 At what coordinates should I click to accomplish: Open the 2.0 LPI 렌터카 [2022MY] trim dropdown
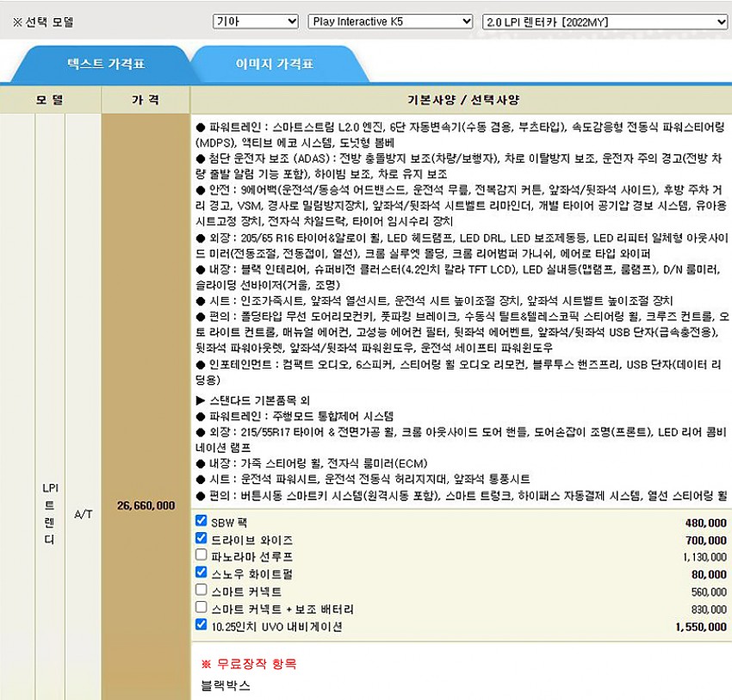[x=605, y=22]
